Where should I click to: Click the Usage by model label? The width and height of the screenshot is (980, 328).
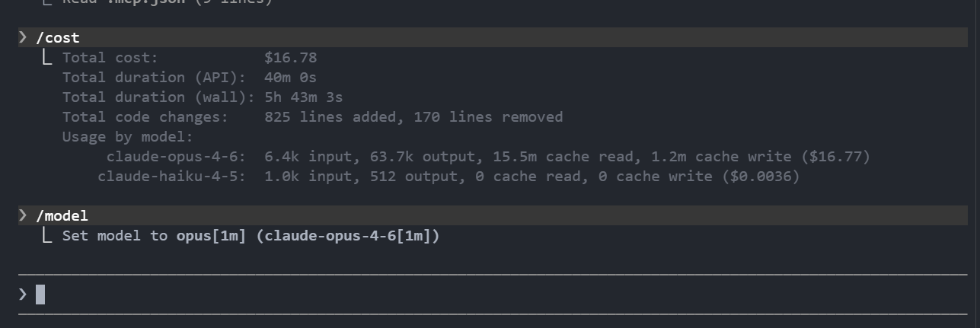click(x=128, y=137)
